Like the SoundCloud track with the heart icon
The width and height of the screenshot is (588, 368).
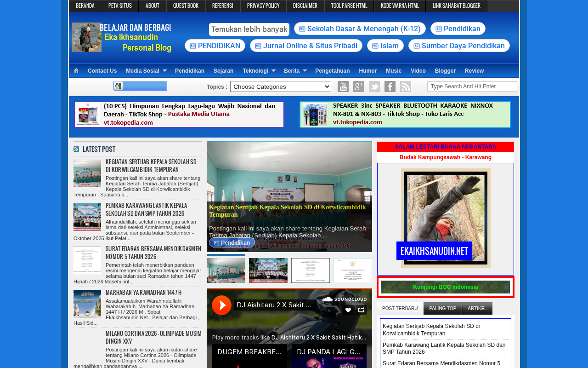tap(348, 310)
